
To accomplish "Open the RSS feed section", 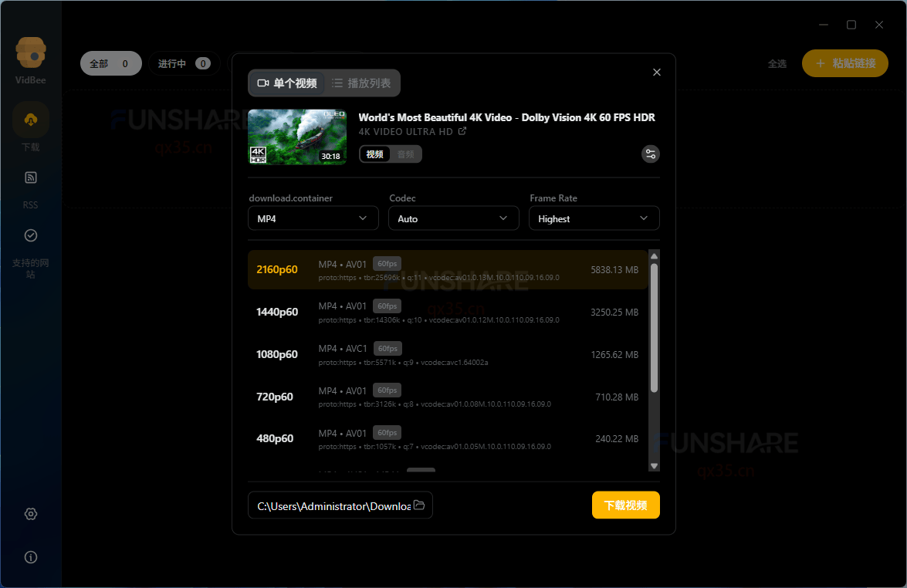I will (31, 178).
